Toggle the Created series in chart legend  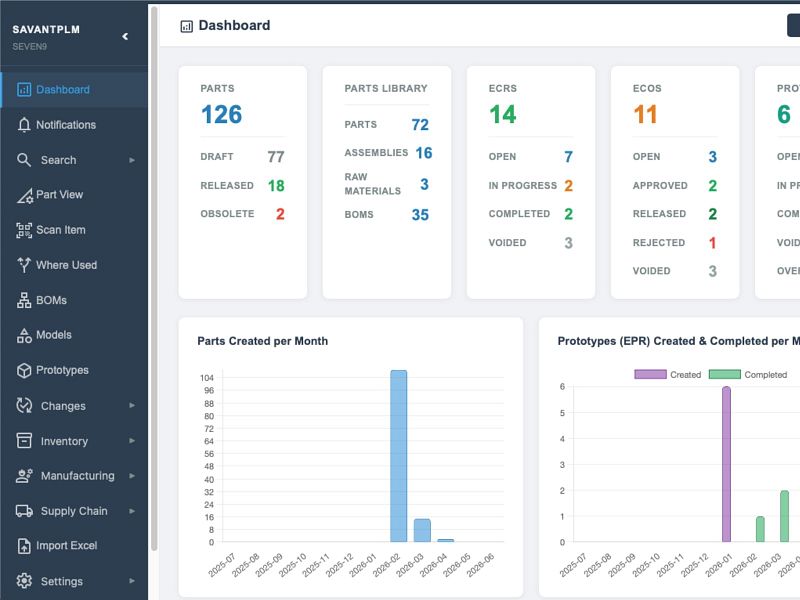(x=667, y=374)
